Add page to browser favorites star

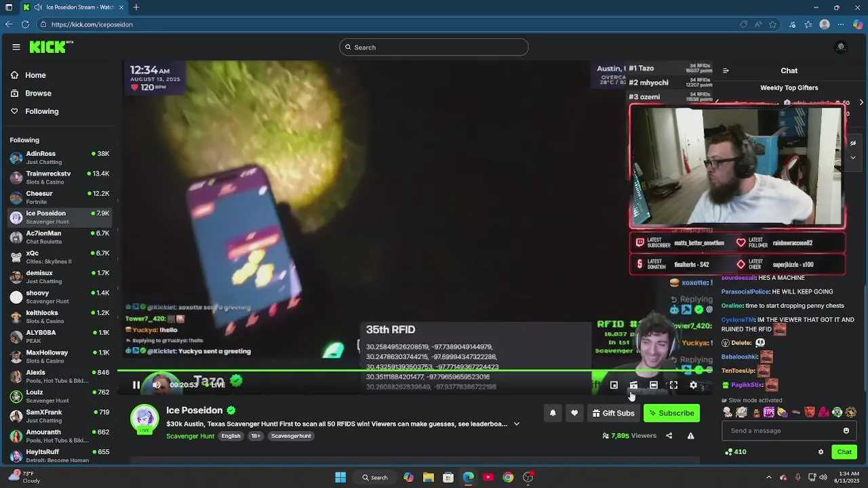[x=772, y=24]
